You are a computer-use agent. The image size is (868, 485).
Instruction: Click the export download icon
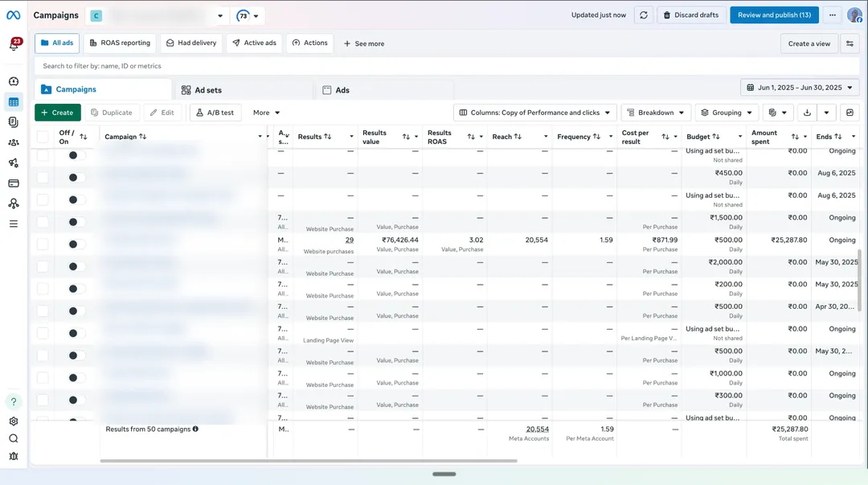[x=807, y=113]
